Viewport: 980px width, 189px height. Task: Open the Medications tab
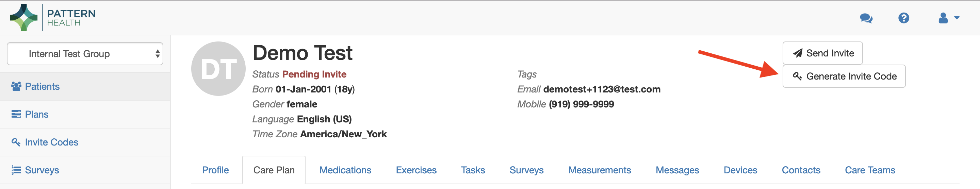tap(345, 170)
